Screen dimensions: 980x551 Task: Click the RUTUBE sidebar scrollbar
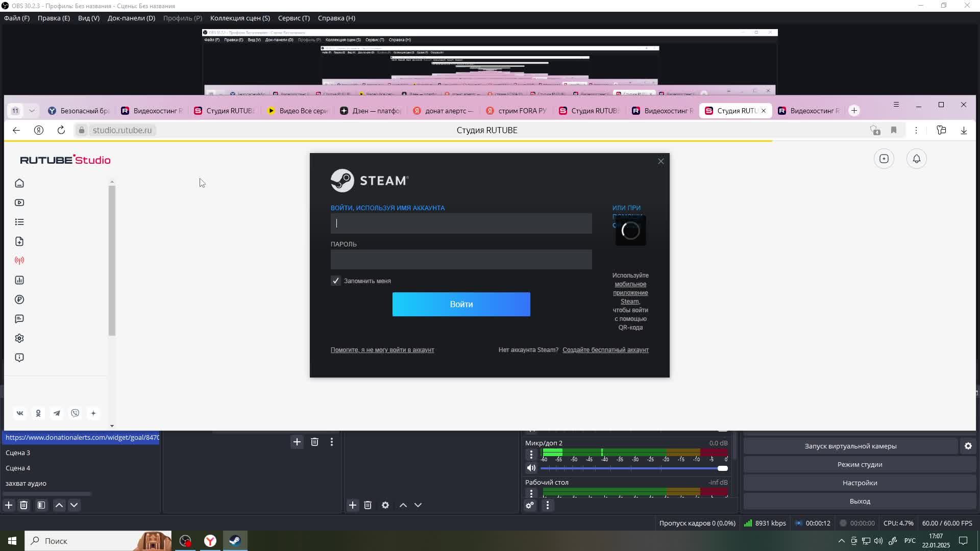point(112,260)
